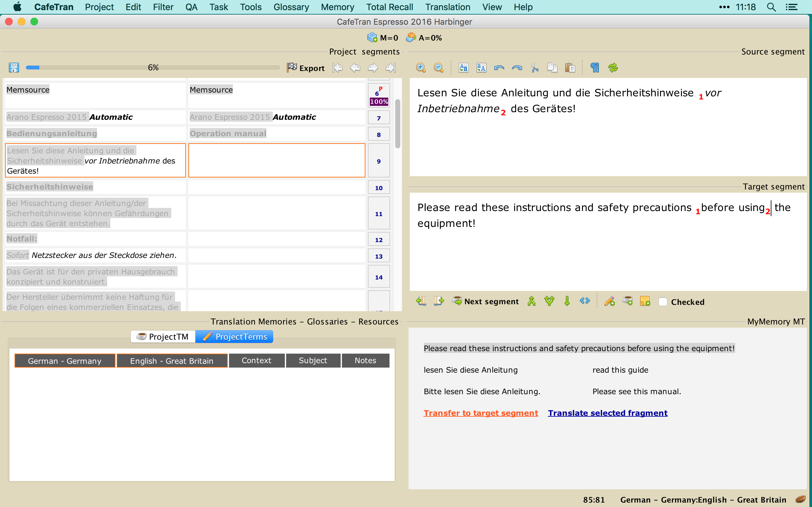
Task: Click the join segments merge arrow icon
Action: coord(531,301)
